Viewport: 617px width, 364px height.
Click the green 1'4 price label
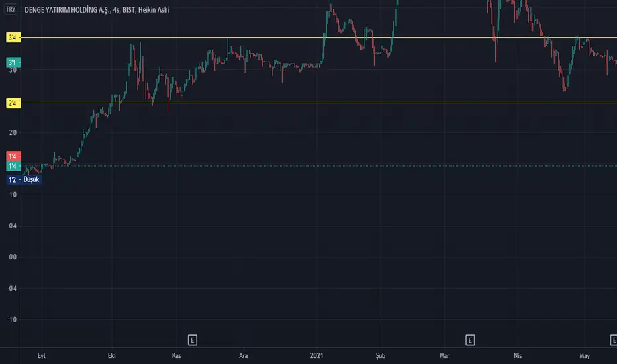[x=12, y=166]
